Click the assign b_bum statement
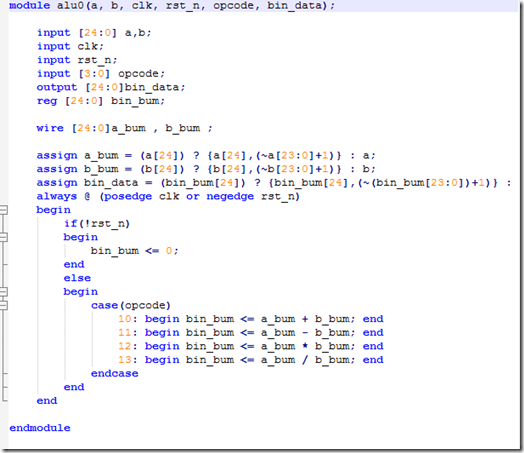 coord(206,169)
